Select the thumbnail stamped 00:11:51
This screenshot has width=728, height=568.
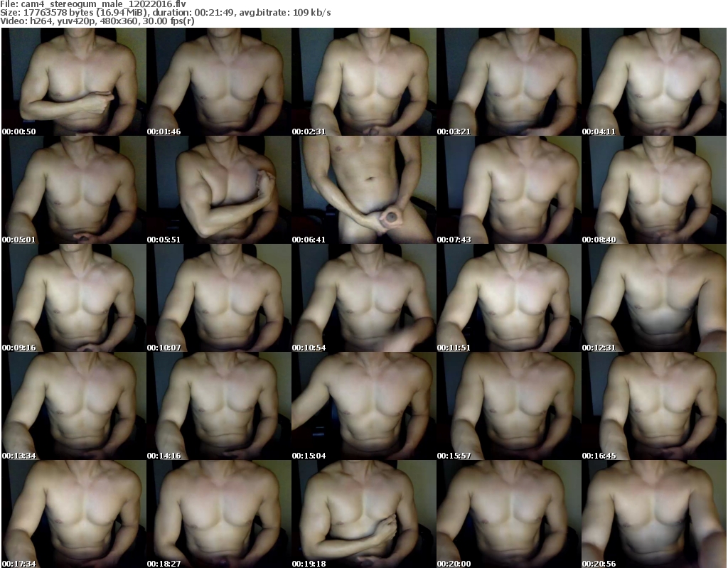pyautogui.click(x=509, y=298)
